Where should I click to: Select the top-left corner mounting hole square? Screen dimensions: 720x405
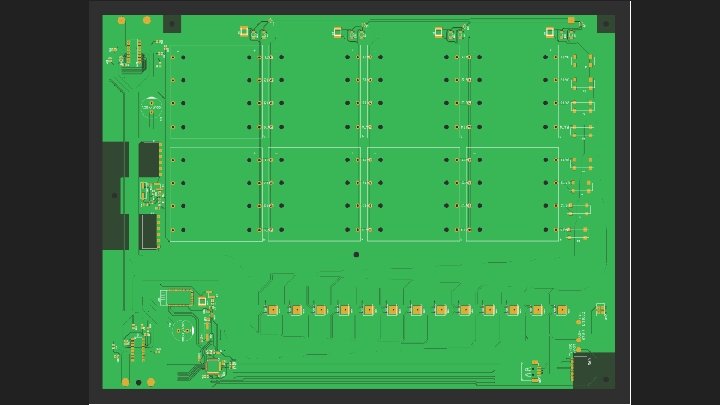[x=172, y=24]
